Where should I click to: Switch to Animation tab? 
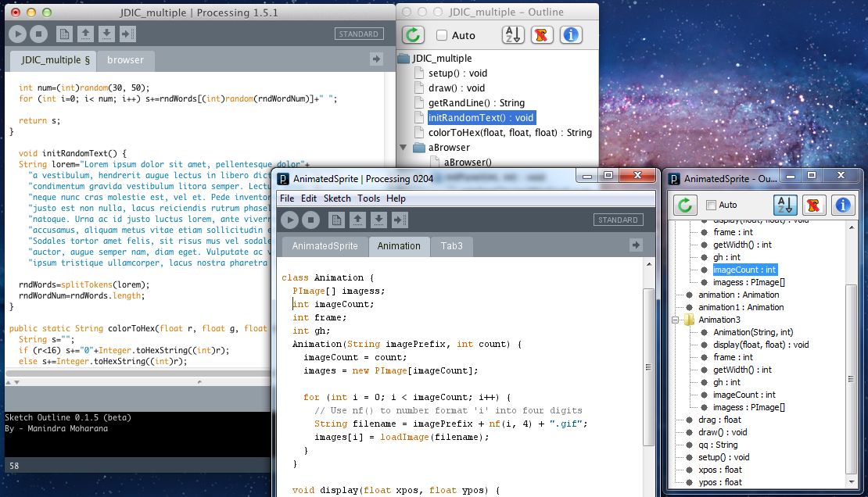[399, 245]
